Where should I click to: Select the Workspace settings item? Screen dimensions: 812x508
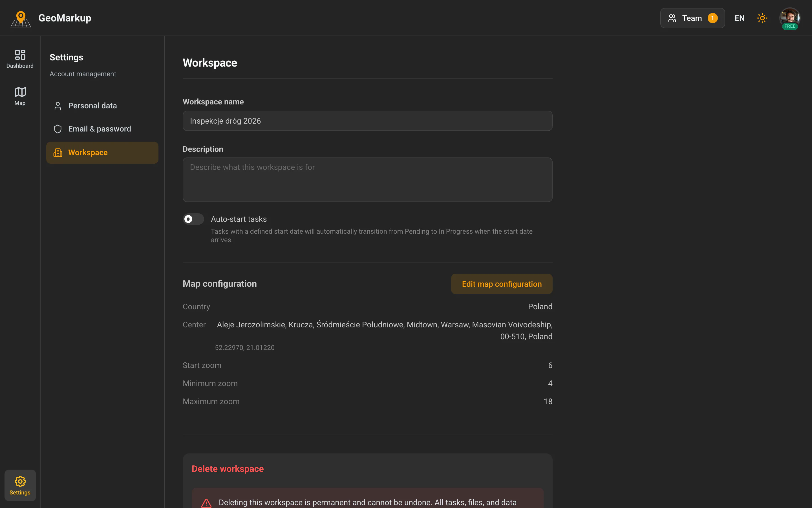tap(102, 152)
